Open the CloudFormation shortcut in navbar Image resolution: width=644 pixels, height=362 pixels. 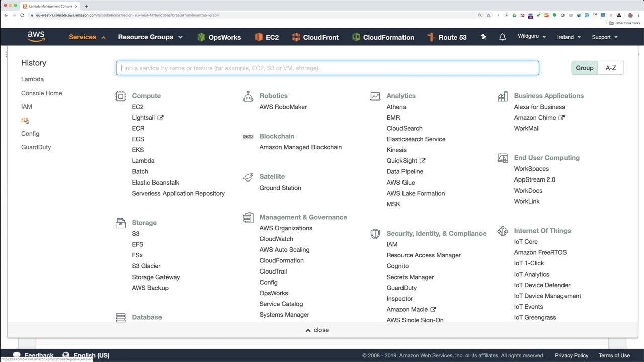[x=383, y=37]
